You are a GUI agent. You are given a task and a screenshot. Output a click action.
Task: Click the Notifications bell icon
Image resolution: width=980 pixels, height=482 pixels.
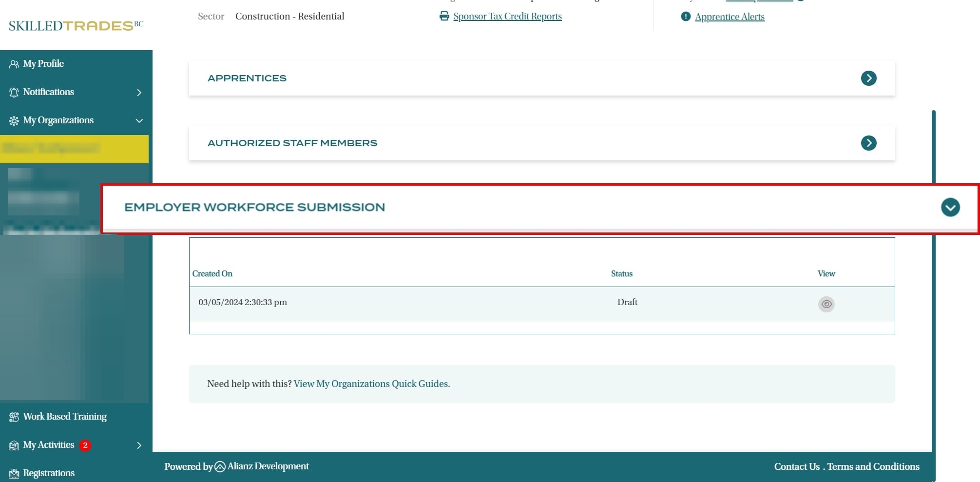[x=14, y=92]
